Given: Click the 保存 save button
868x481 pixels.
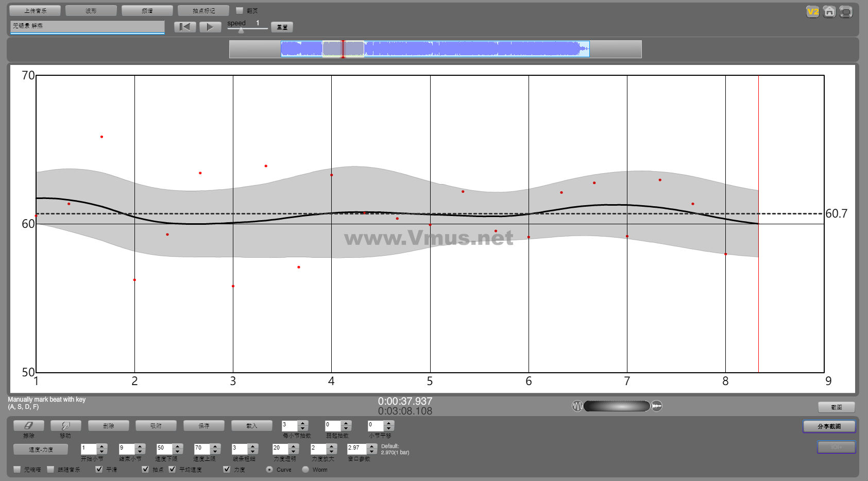Looking at the screenshot, I should (x=203, y=426).
